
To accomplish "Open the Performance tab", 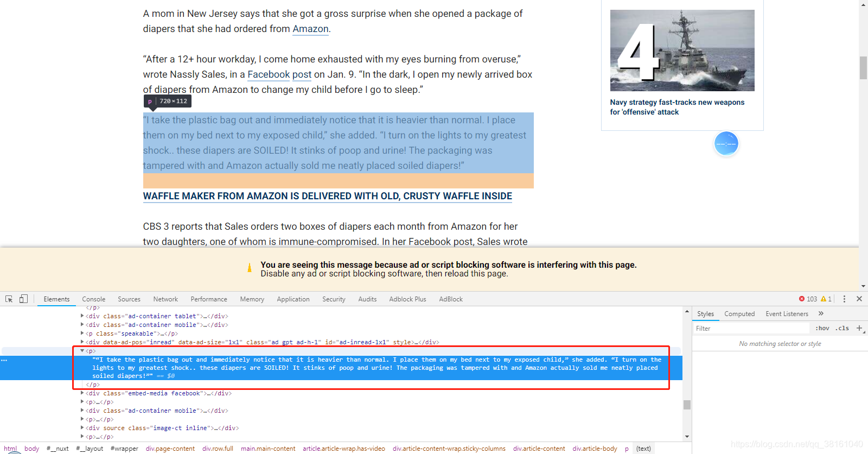I will click(x=209, y=299).
